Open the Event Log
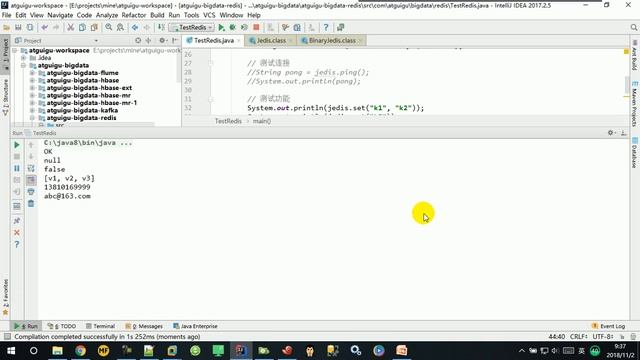Viewport: 640px width, 360px height. pos(608,326)
